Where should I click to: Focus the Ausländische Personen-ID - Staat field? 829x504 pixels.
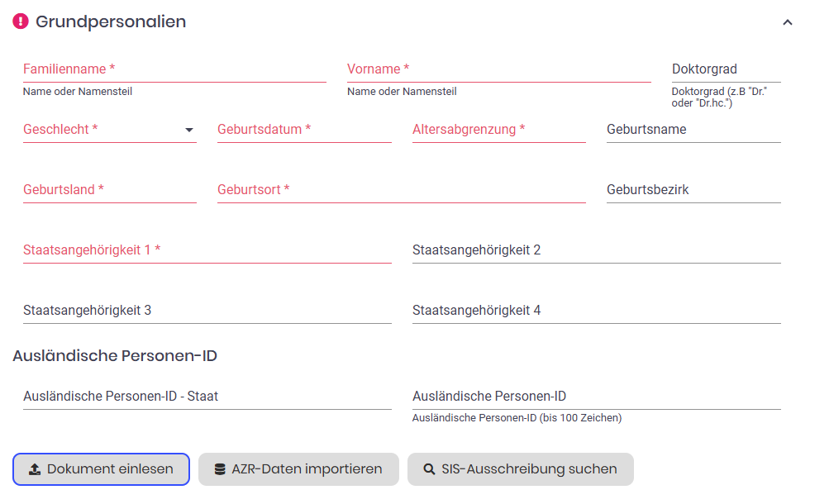pos(207,397)
